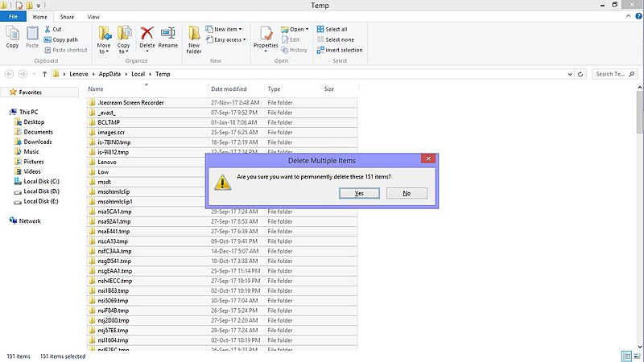Refresh the Temp folder view
The height and width of the screenshot is (362, 644).
pyautogui.click(x=580, y=74)
